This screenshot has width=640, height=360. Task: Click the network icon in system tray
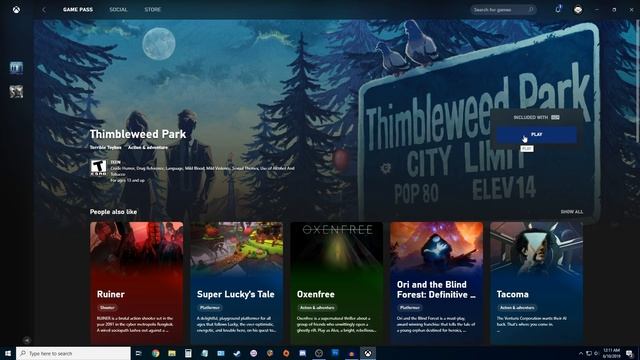click(589, 353)
